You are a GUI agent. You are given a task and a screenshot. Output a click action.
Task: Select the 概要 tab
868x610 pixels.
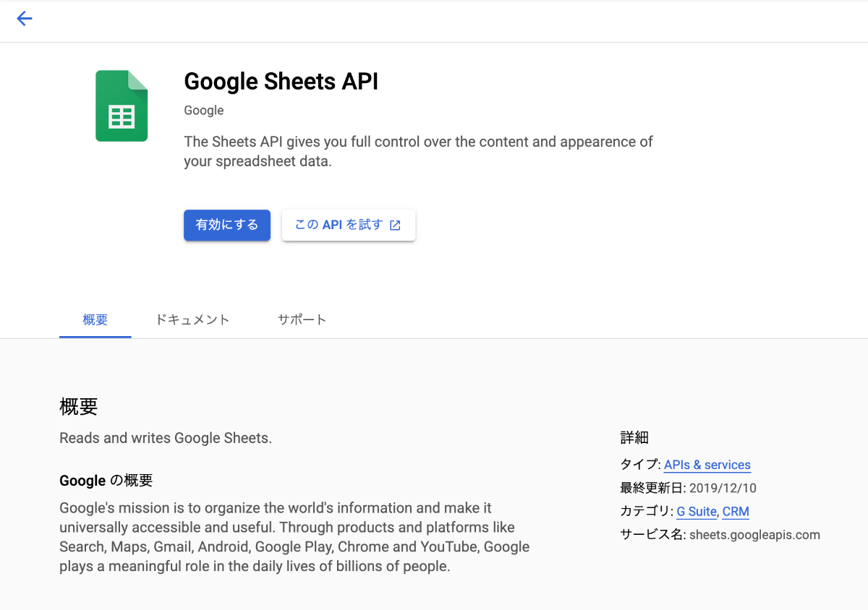click(x=95, y=319)
